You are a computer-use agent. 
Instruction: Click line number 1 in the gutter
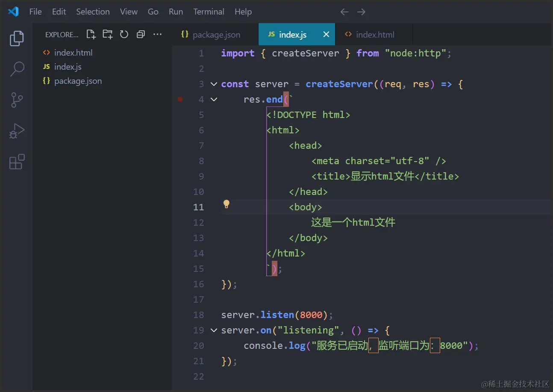201,53
